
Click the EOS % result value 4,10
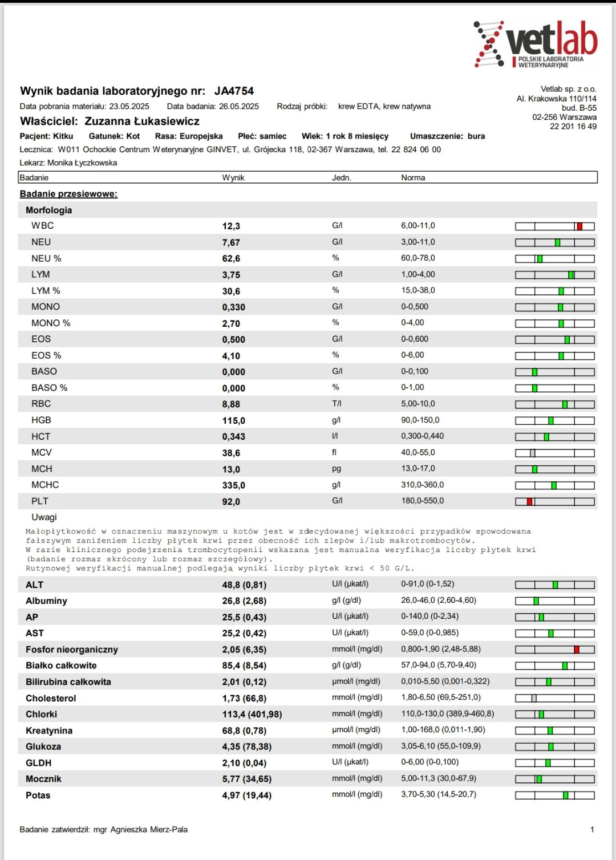(x=231, y=356)
